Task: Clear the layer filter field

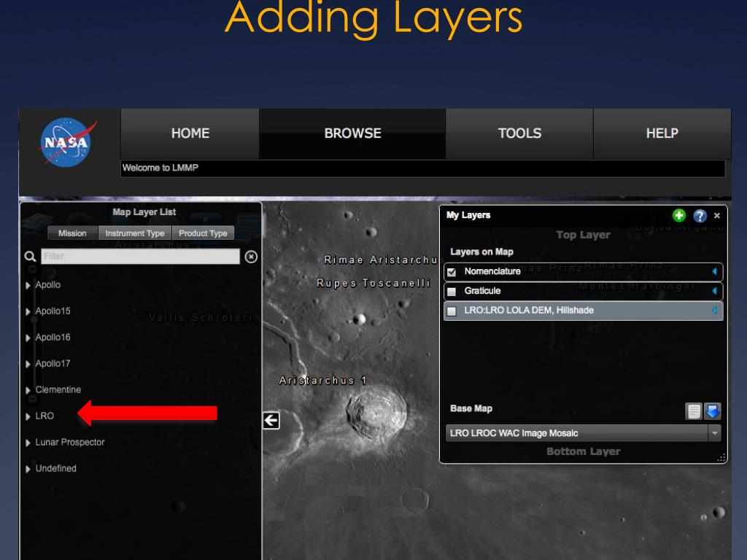Action: point(251,257)
